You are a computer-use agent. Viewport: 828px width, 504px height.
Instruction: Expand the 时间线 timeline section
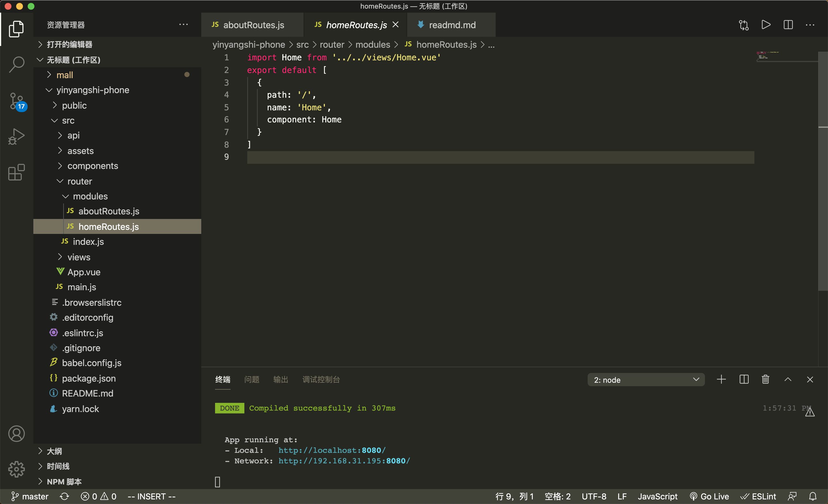117,466
